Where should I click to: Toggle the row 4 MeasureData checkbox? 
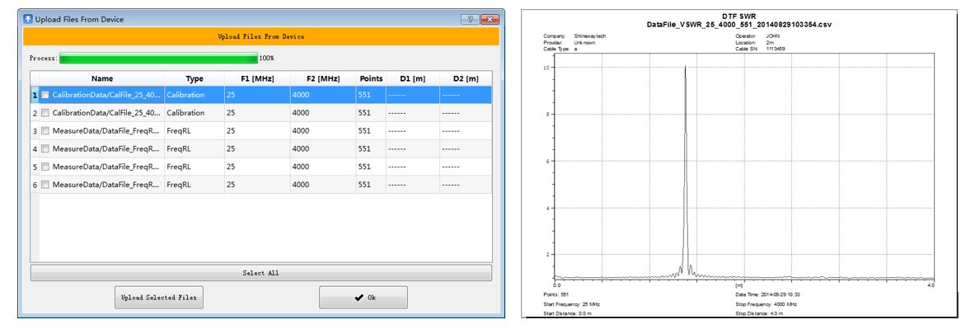(x=45, y=149)
